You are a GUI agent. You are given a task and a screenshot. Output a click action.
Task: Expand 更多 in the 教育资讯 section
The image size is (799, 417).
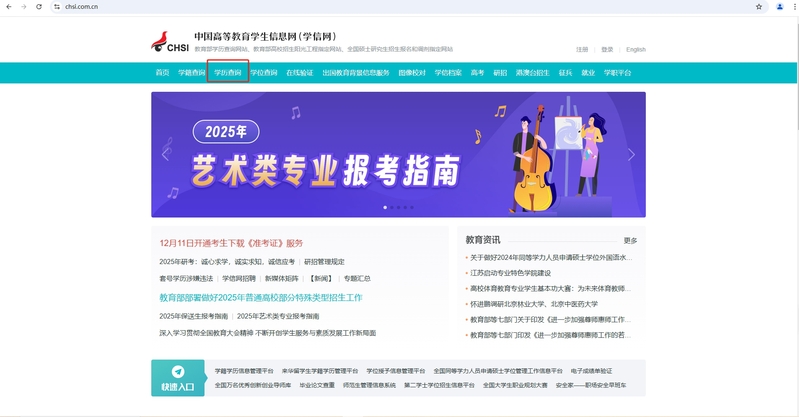[629, 240]
